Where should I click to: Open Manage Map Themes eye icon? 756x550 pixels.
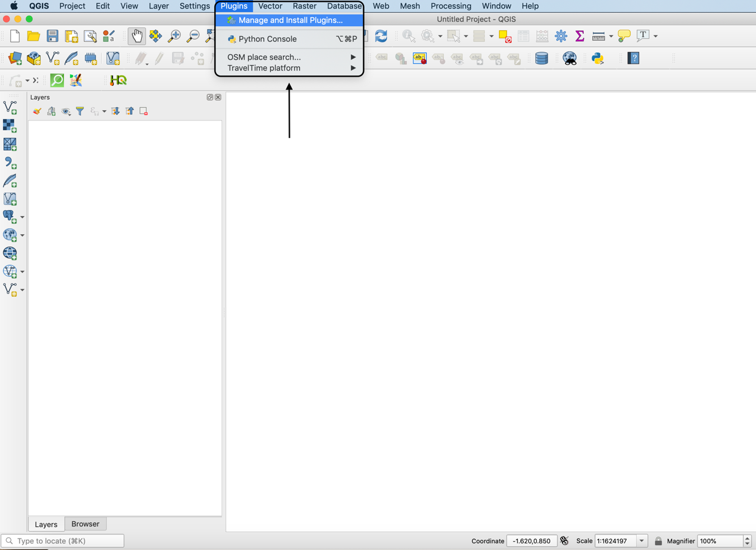66,111
